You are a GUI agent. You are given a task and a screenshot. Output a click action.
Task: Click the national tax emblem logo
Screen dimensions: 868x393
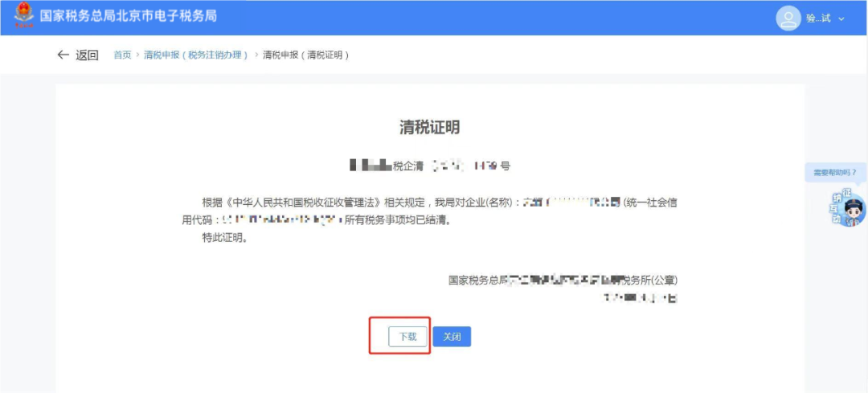point(24,16)
